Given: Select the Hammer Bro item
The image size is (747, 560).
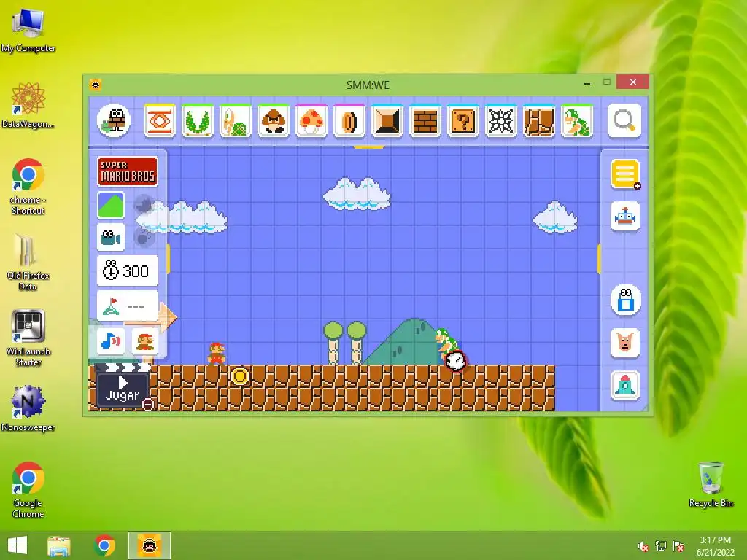Looking at the screenshot, I should click(576, 120).
